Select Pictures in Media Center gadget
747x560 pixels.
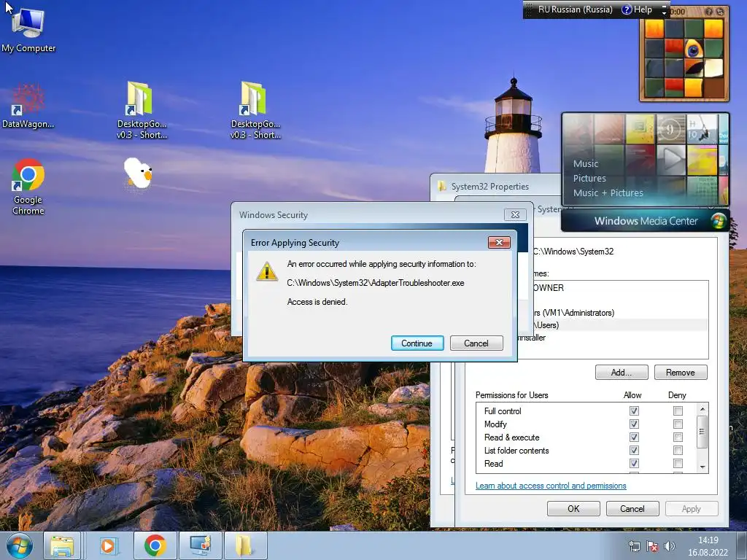589,178
